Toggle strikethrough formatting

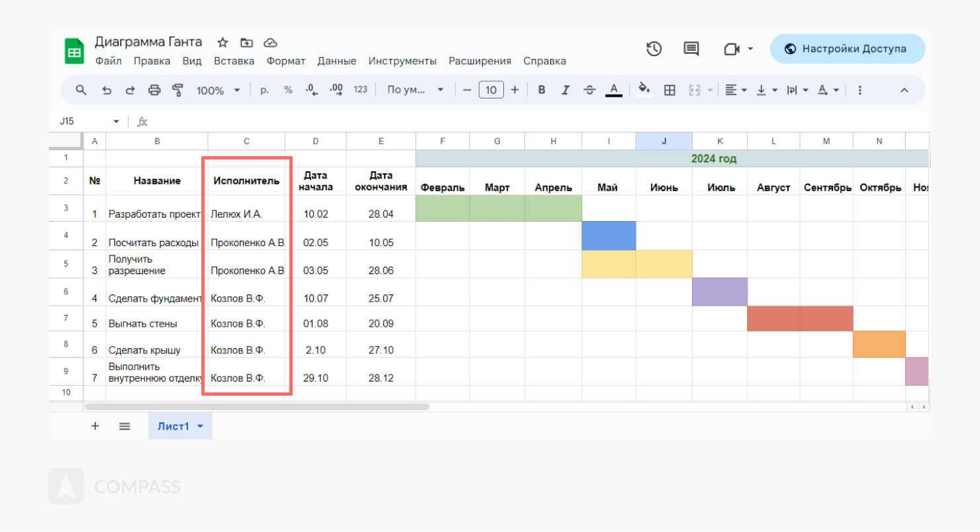[589, 90]
